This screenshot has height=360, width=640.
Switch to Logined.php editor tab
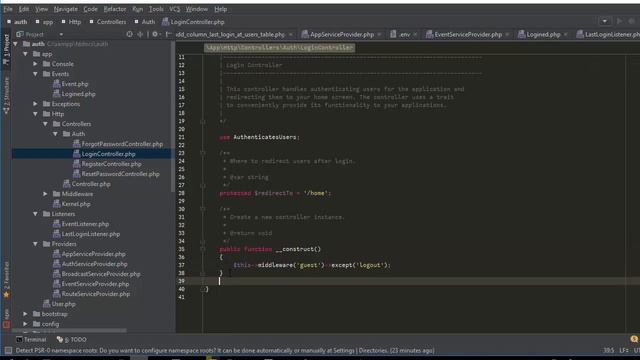pos(539,35)
